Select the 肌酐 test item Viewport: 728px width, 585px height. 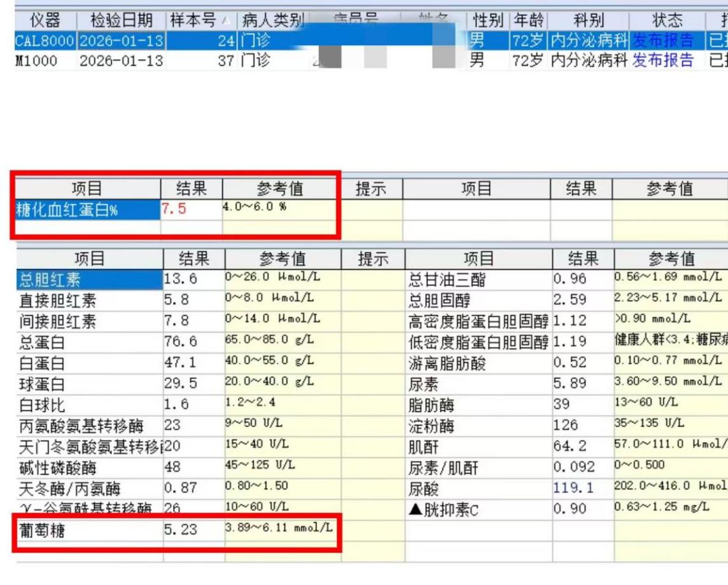[x=423, y=447]
